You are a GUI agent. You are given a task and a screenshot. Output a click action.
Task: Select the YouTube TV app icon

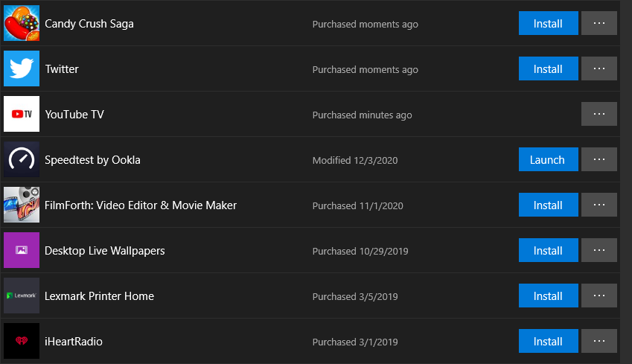(22, 114)
